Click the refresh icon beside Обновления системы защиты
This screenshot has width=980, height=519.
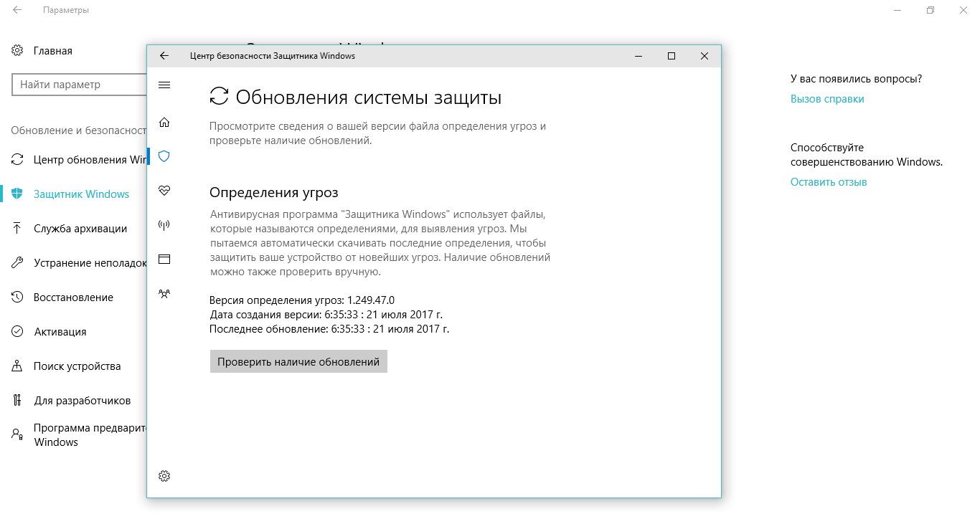tap(219, 97)
